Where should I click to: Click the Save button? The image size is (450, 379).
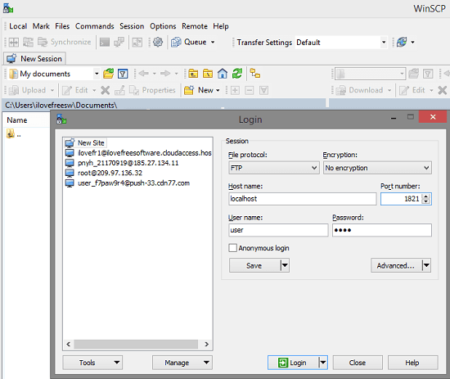(x=254, y=266)
